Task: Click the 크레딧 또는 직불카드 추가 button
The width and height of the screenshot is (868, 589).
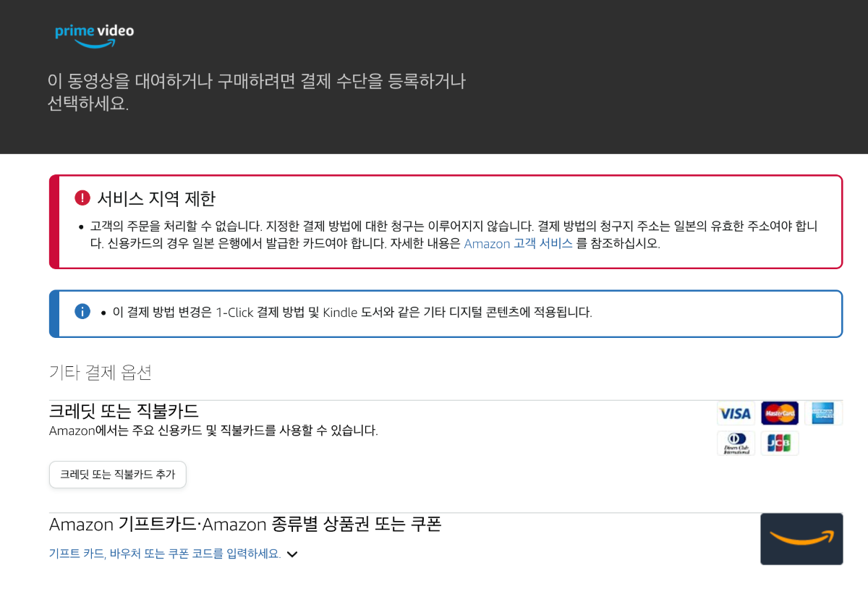Action: pyautogui.click(x=118, y=475)
